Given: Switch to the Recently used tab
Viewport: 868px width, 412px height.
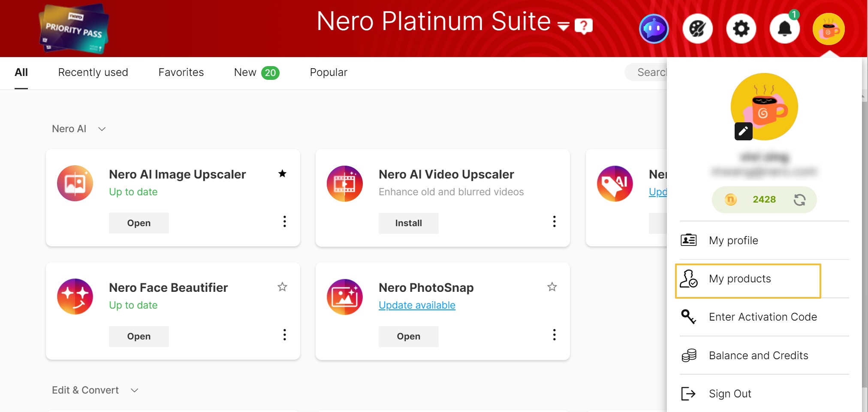Looking at the screenshot, I should click(93, 73).
